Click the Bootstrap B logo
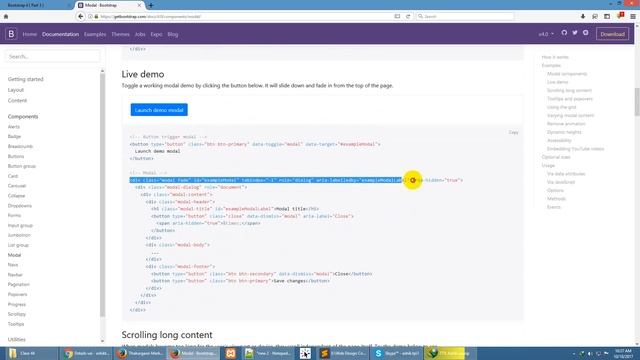This screenshot has width=640, height=360. 11,34
